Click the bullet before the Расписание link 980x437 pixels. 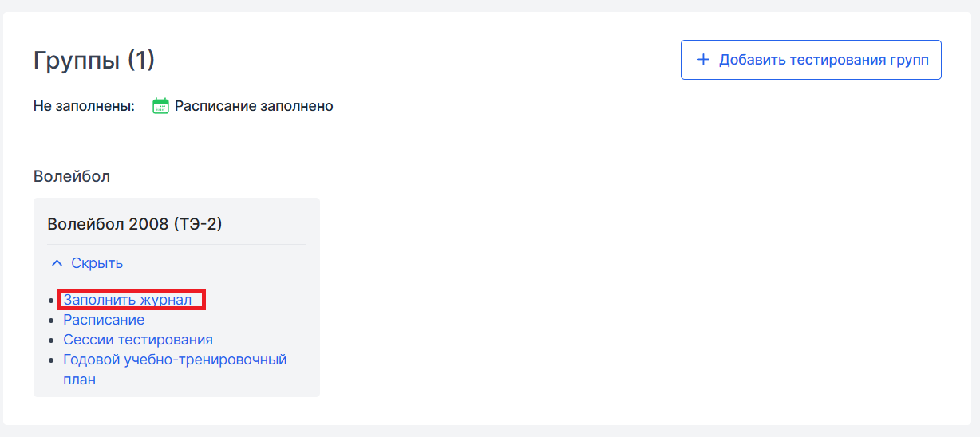pos(51,321)
